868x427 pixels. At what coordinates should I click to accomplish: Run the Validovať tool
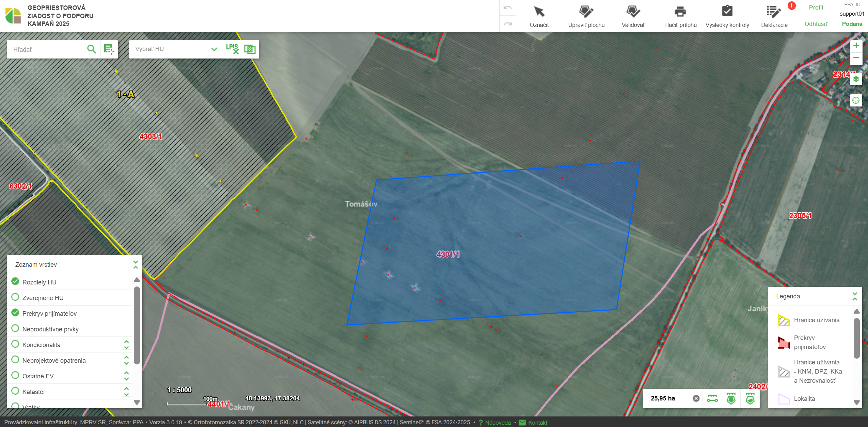coord(633,16)
